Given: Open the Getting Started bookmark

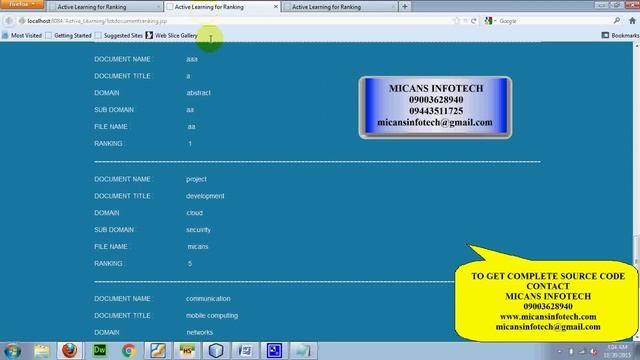Looking at the screenshot, I should pos(69,36).
